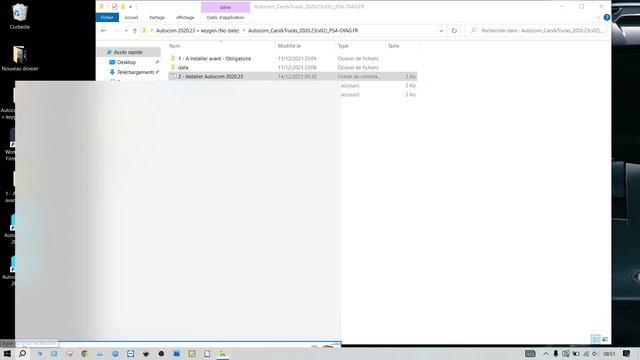Click the Explorer back arrow
Screen dimensions: 640x360
click(104, 31)
